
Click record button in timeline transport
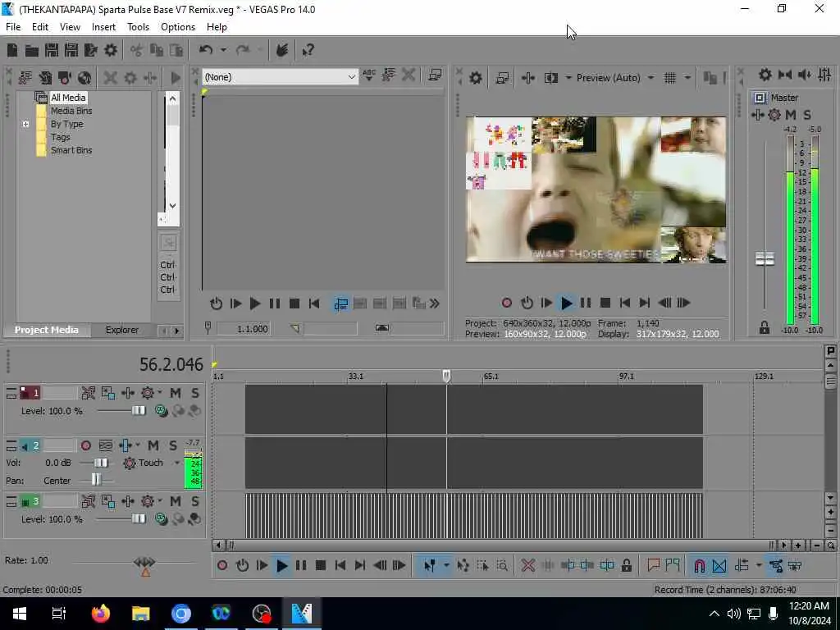[222, 565]
